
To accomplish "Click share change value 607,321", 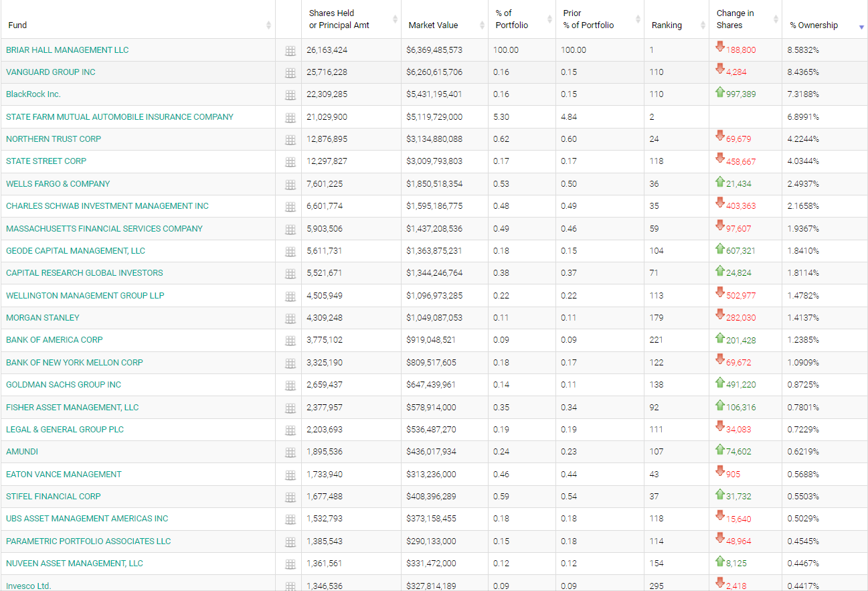I will point(741,251).
